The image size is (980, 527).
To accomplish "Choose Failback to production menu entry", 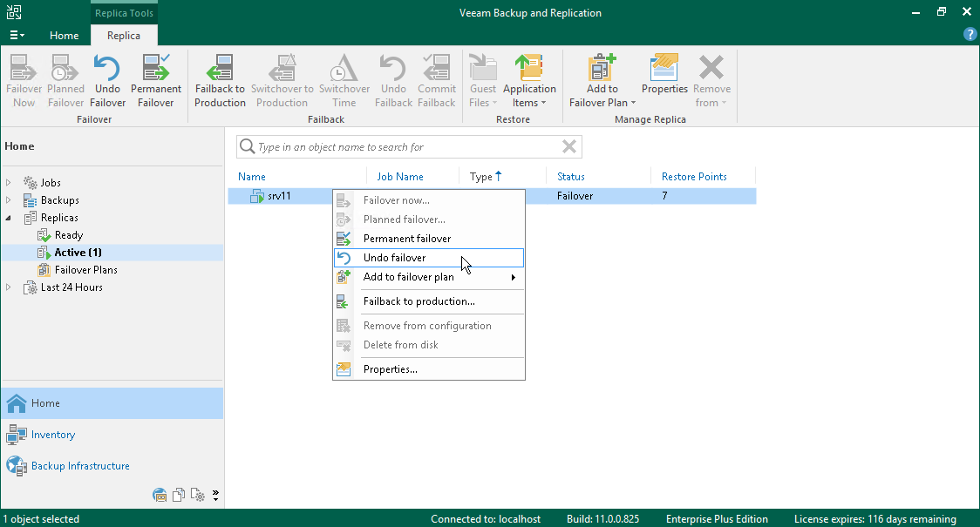I will click(x=429, y=301).
